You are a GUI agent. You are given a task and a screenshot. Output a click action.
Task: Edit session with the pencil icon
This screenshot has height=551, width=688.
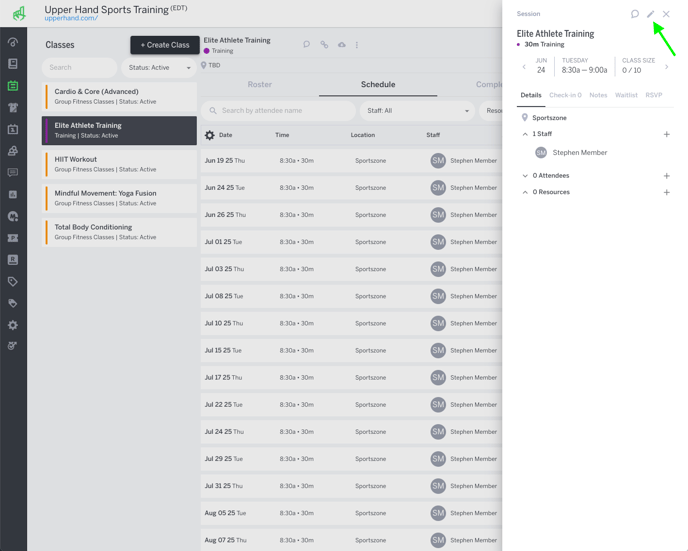pos(651,14)
